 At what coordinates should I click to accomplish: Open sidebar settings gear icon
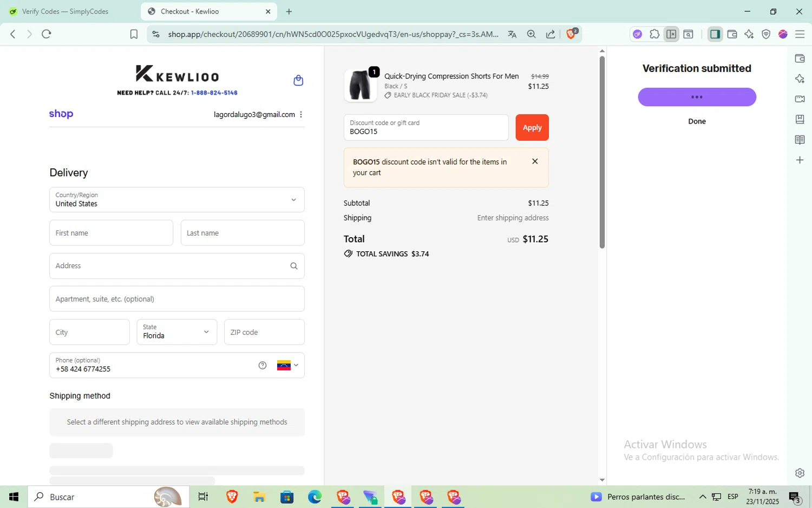pyautogui.click(x=800, y=473)
